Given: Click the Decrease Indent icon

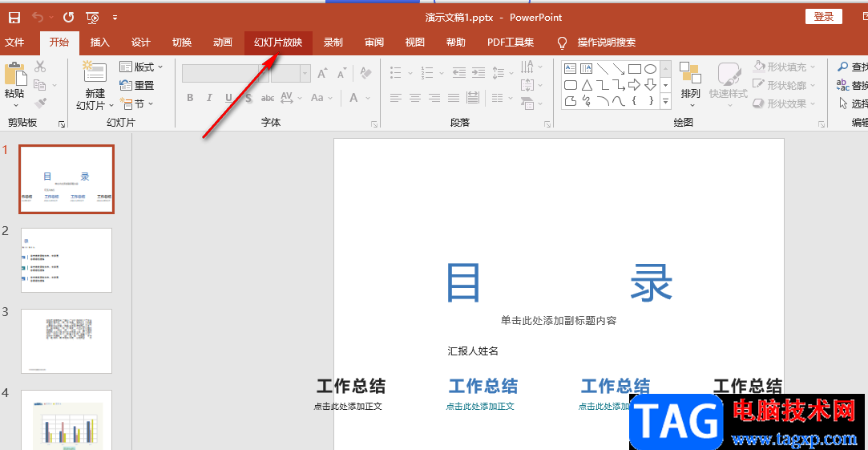Looking at the screenshot, I should pyautogui.click(x=459, y=72).
